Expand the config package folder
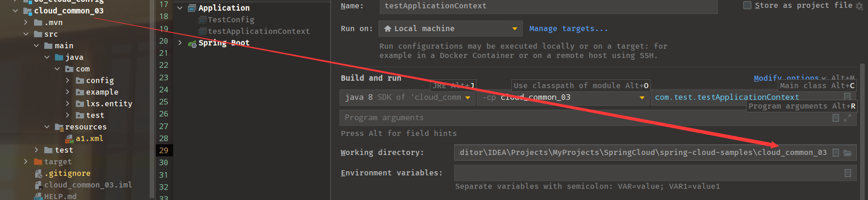868x200 pixels. [67, 80]
